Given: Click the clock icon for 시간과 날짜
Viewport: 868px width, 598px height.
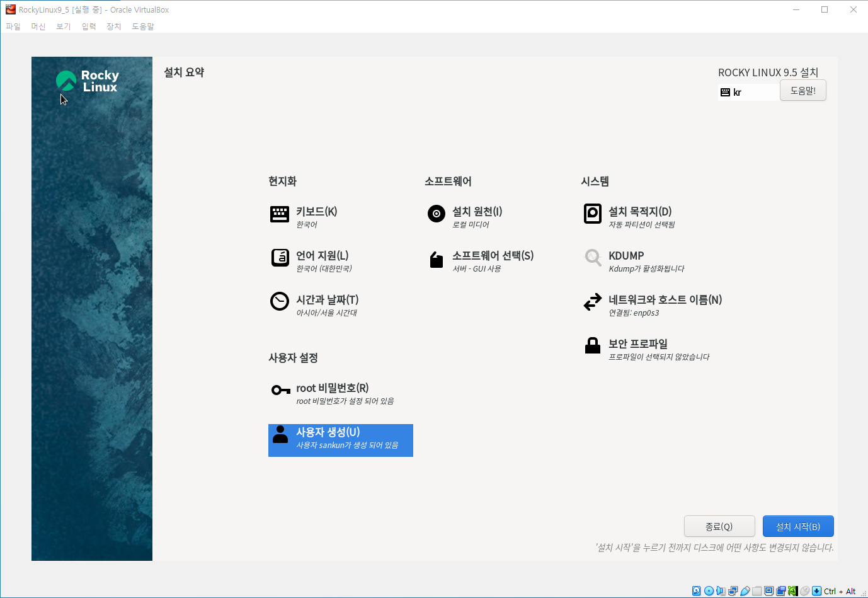Looking at the screenshot, I should [280, 302].
